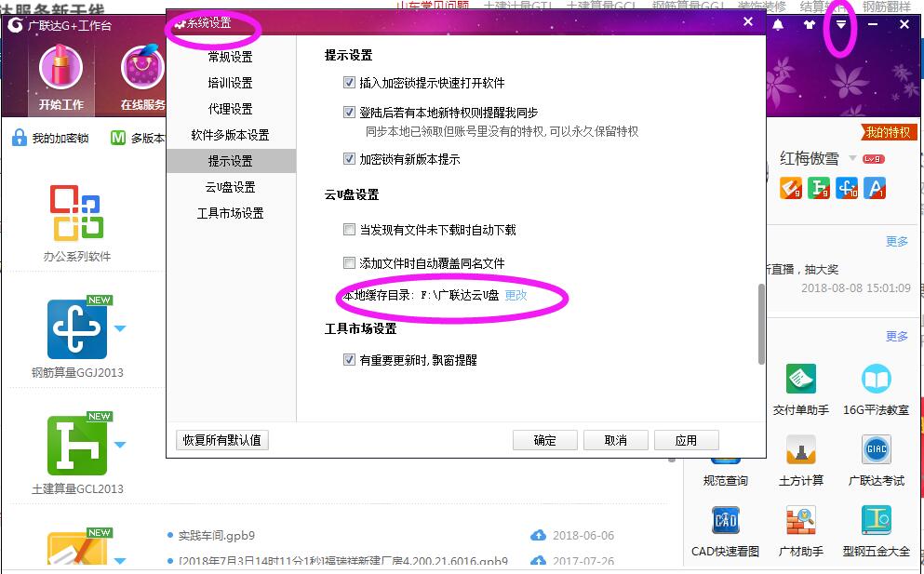Open the 型钢五金大全 tool

pos(876,520)
